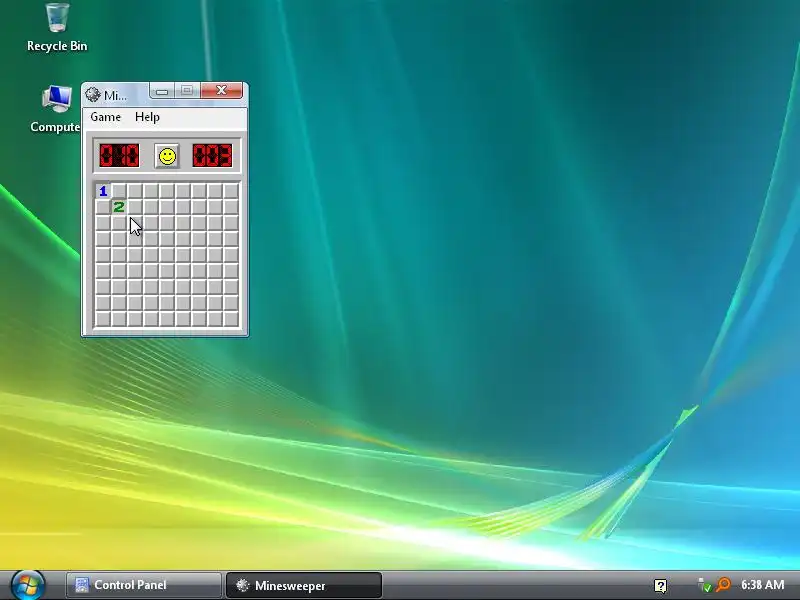800x600 pixels.
Task: Click the red timer display
Action: [x=212, y=156]
